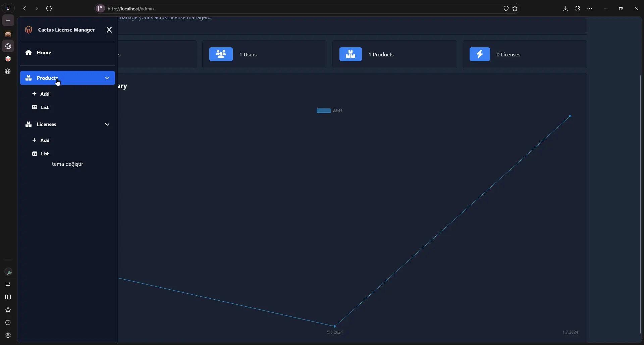Click the tema değiştir link
This screenshot has width=644, height=345.
click(x=67, y=164)
